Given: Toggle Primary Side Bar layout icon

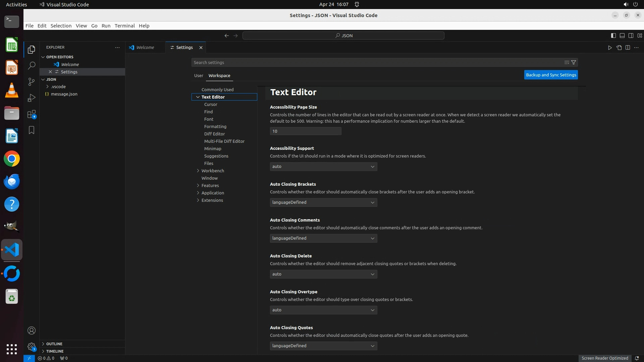Looking at the screenshot, I should click(x=613, y=36).
